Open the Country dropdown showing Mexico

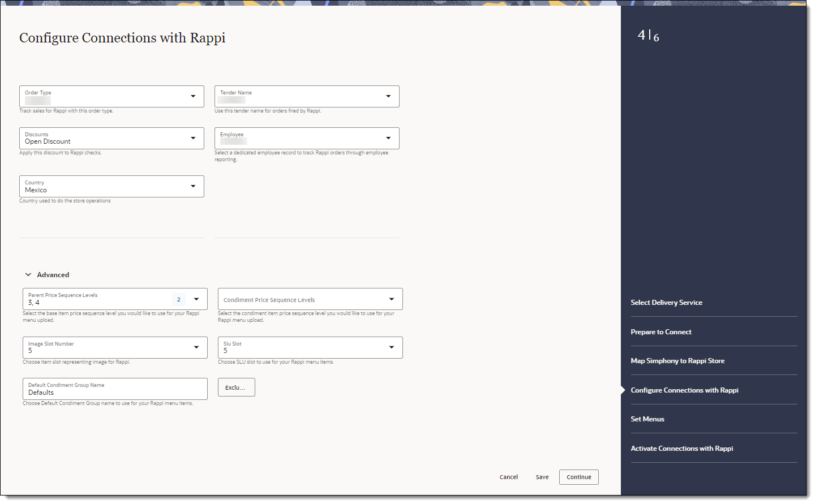[111, 186]
